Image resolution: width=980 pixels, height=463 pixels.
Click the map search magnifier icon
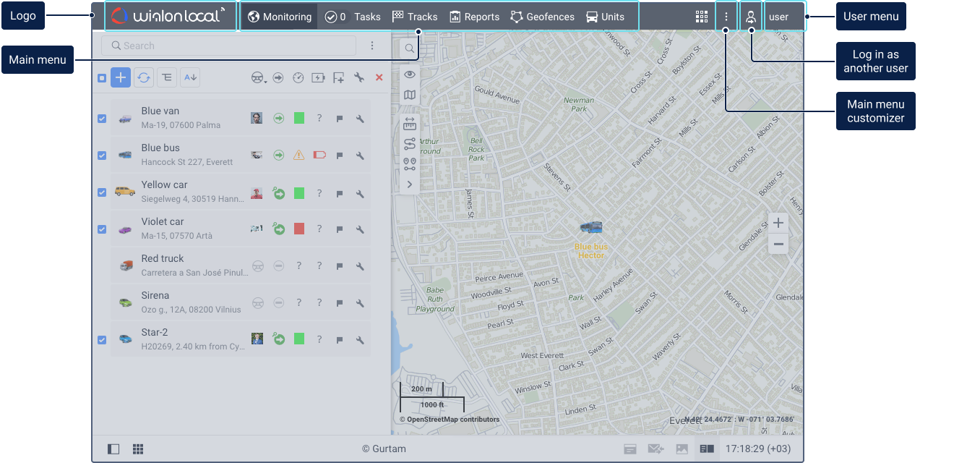(x=410, y=49)
